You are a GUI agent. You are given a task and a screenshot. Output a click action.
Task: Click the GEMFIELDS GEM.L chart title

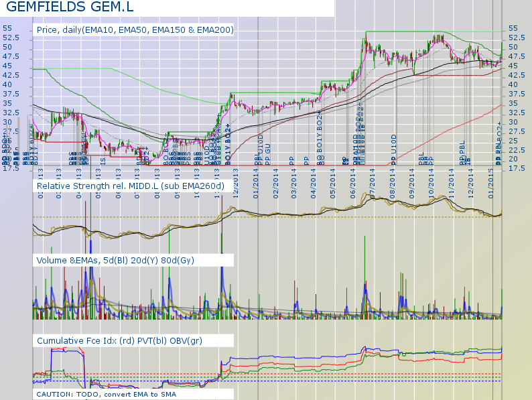click(70, 7)
